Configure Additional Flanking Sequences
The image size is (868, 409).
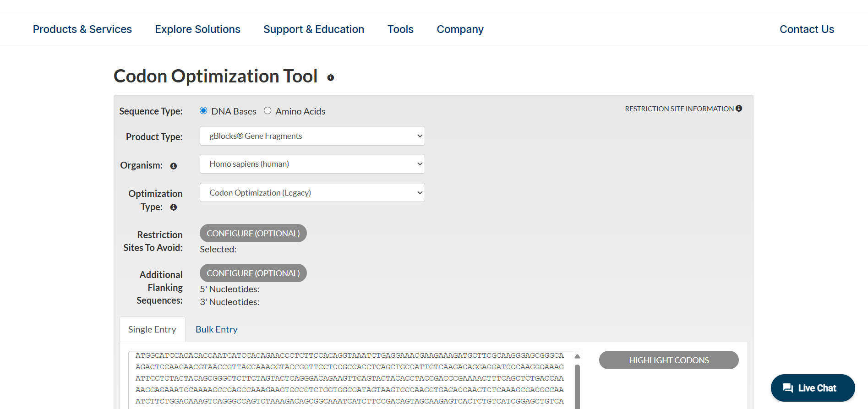click(x=253, y=273)
